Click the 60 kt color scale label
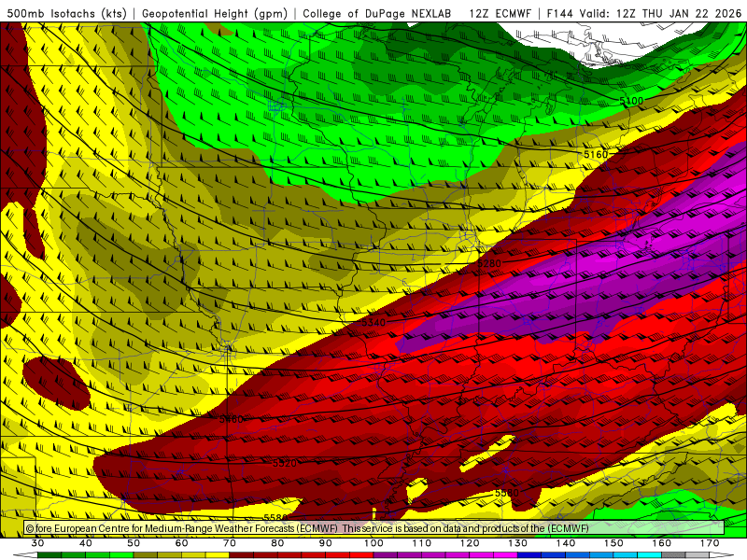 coord(181,543)
